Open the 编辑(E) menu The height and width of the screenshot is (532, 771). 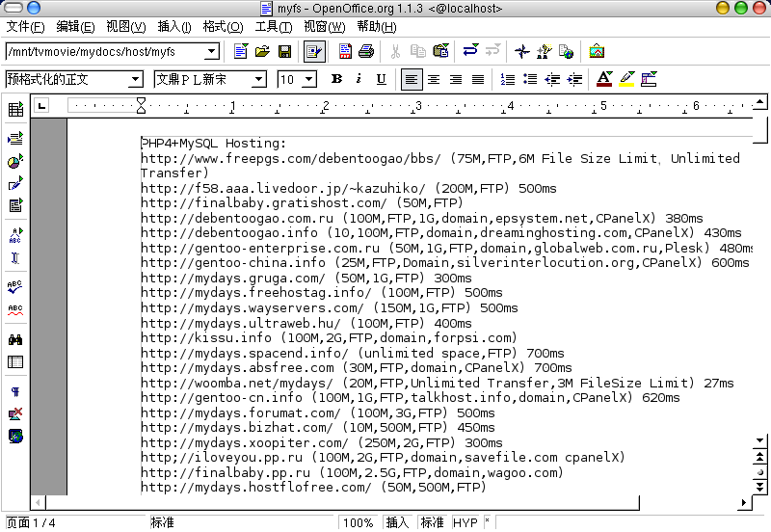[75, 27]
